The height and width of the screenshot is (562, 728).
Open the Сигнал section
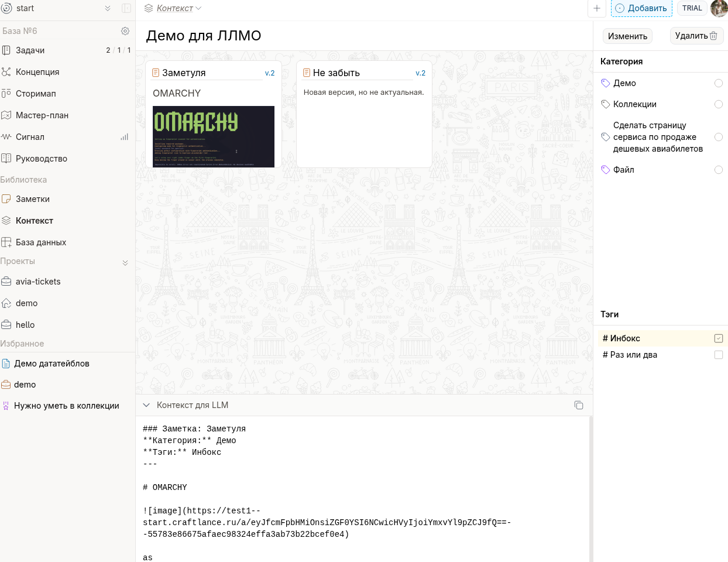[30, 137]
